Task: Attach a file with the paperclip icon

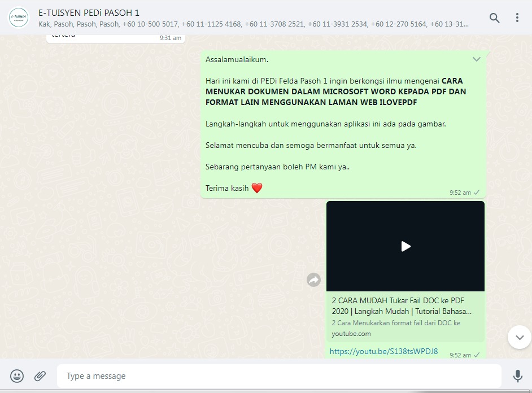Action: point(40,375)
